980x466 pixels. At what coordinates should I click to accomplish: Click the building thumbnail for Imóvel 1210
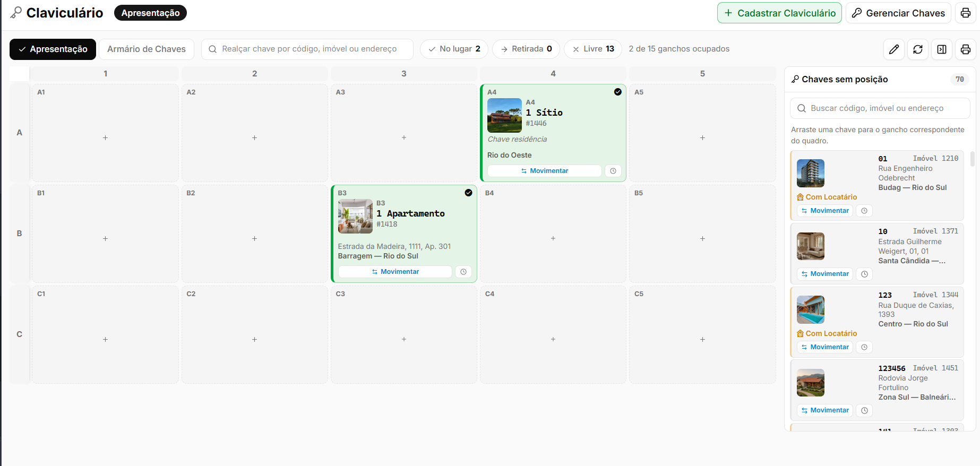coord(811,173)
